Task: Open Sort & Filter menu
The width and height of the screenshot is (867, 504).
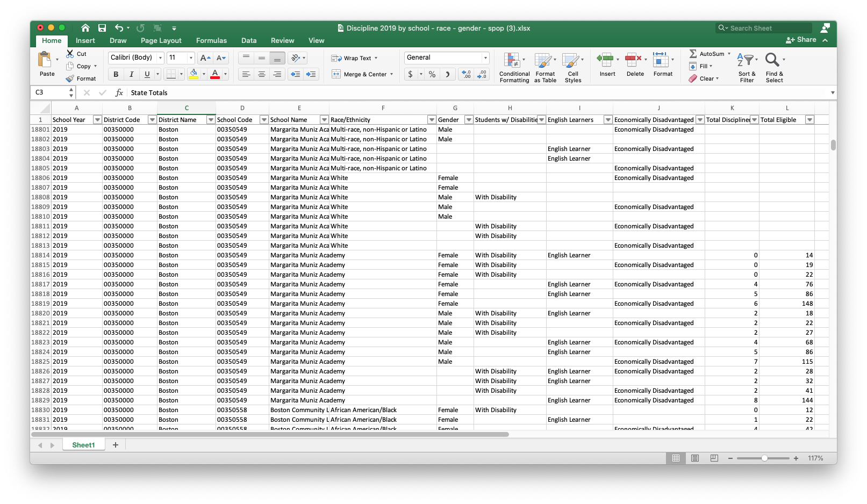Action: coord(747,67)
